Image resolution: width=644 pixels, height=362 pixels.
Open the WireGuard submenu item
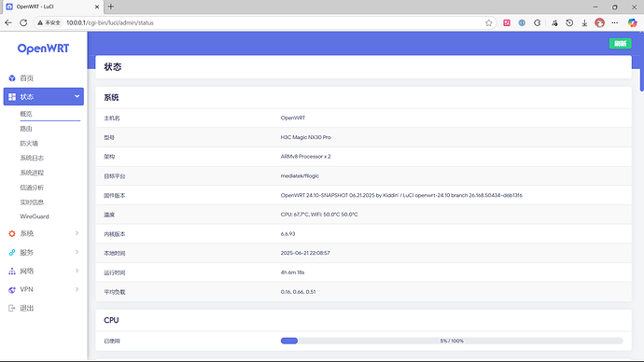(35, 216)
